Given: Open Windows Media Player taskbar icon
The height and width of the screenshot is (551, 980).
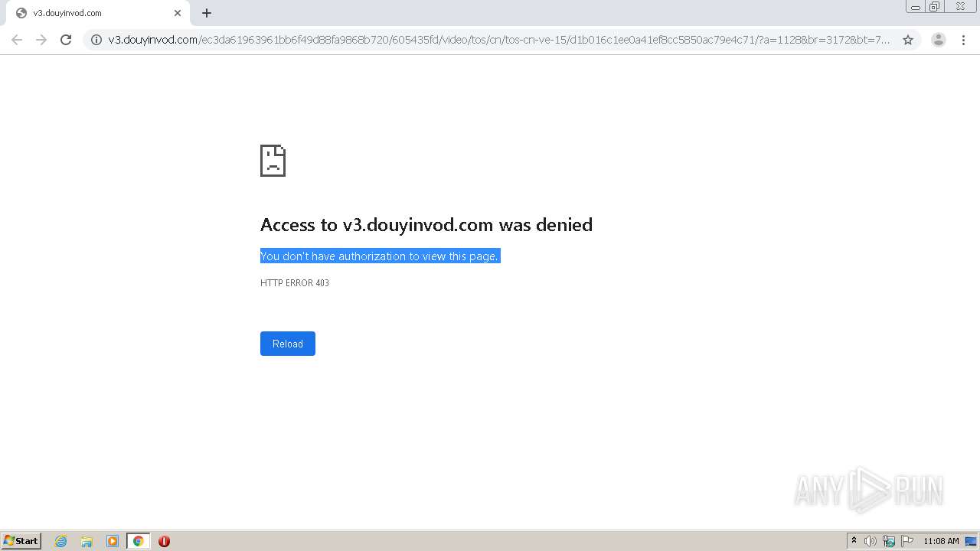Looking at the screenshot, I should [113, 541].
